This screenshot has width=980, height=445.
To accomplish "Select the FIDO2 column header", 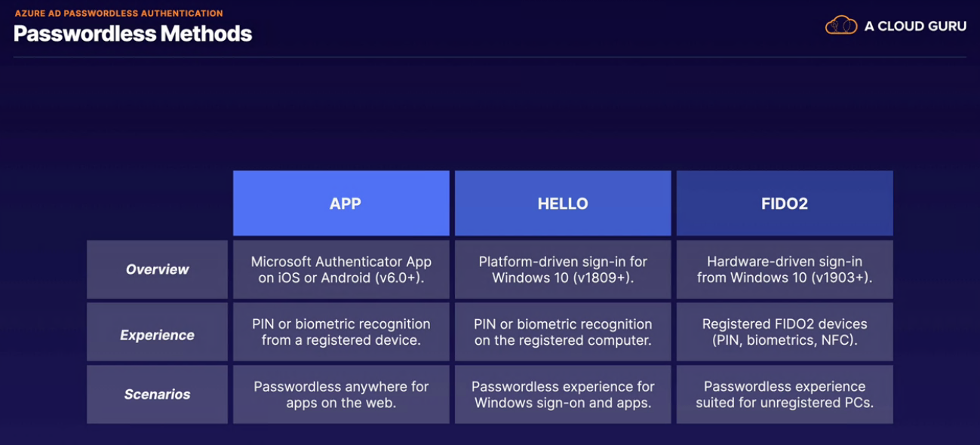I will 785,204.
